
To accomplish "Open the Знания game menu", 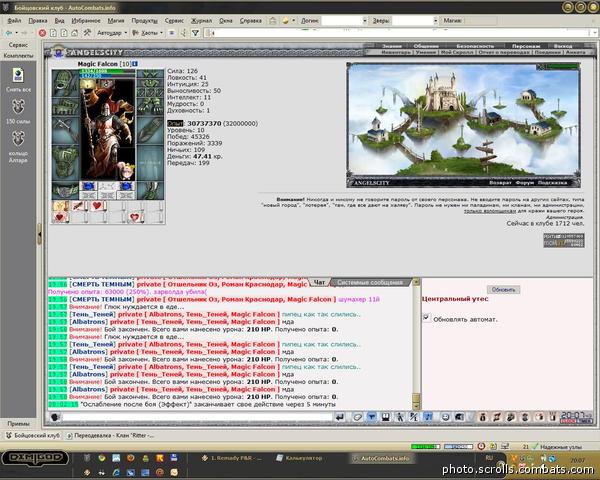I will tap(391, 46).
